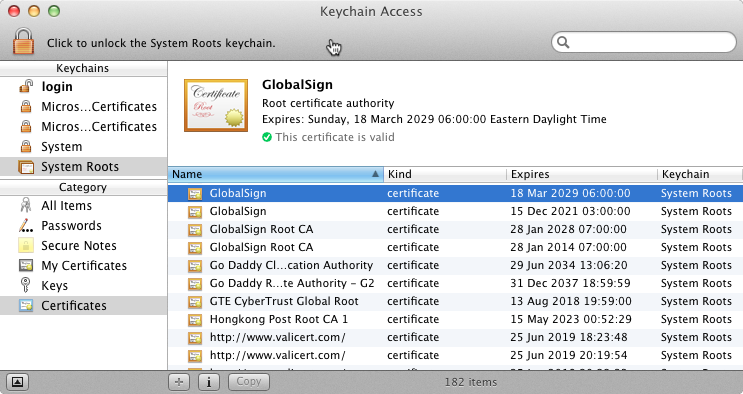
Task: Select GlobalSign Root CA expiring 28 Jan 2028
Action: pyautogui.click(x=455, y=229)
